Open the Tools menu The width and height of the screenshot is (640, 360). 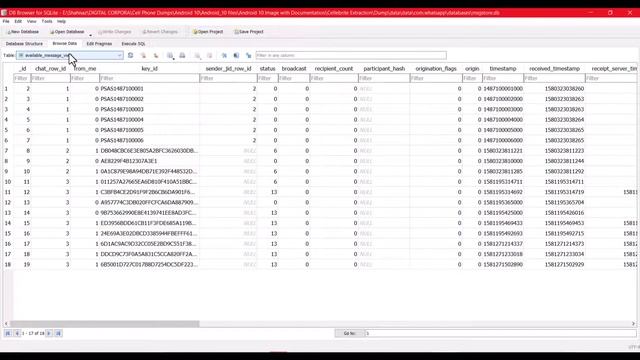(47, 21)
